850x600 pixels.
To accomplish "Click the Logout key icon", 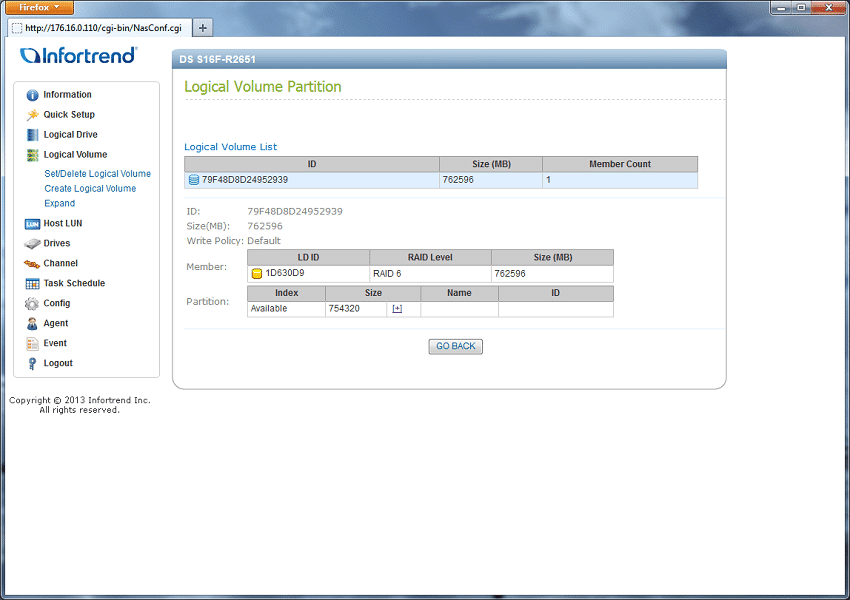I will click(x=33, y=364).
